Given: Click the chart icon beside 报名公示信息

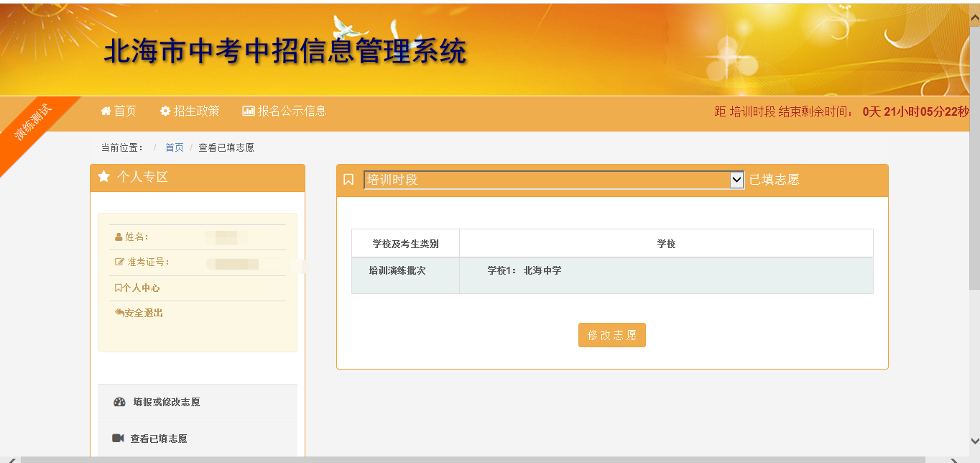Looking at the screenshot, I should pos(249,111).
